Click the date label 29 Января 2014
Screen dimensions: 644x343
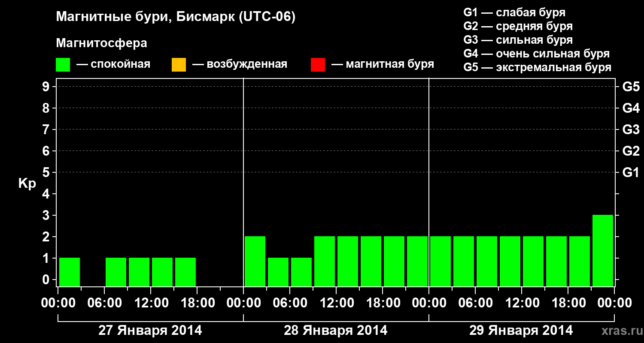point(521,331)
